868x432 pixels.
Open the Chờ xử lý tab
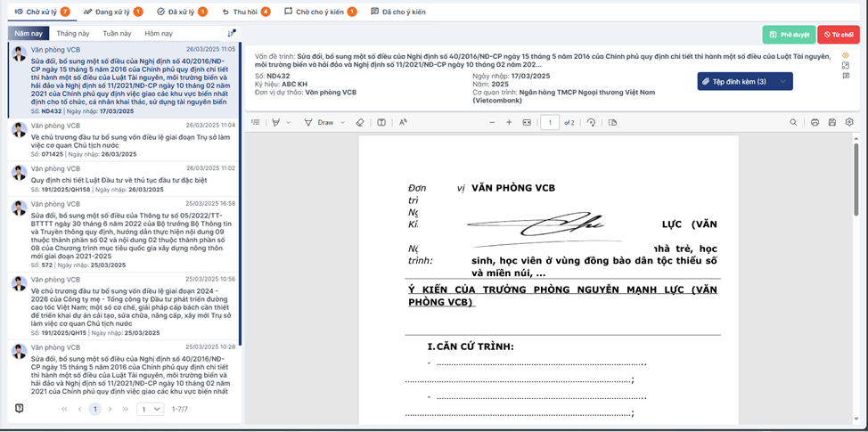click(x=43, y=12)
